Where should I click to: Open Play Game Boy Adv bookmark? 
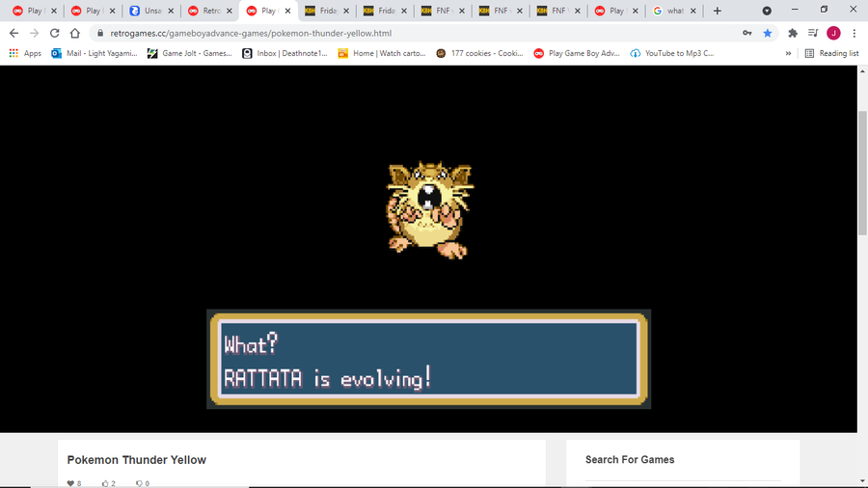click(577, 53)
